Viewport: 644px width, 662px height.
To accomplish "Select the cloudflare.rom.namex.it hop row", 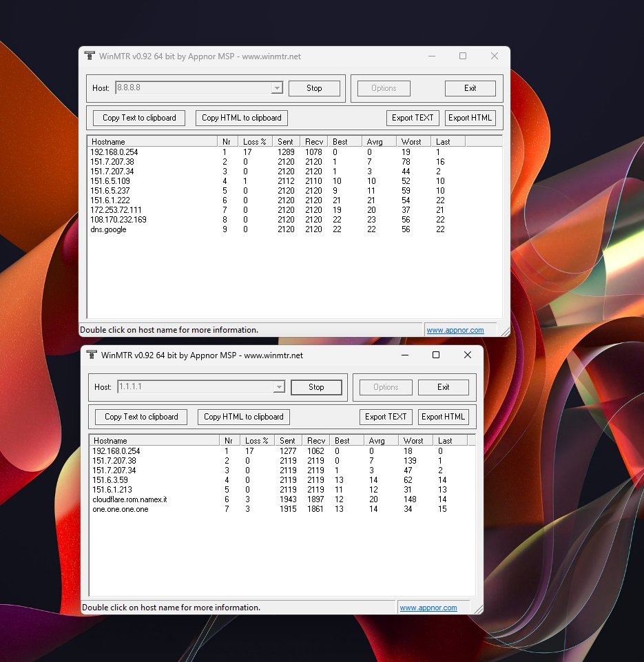I will (130, 500).
